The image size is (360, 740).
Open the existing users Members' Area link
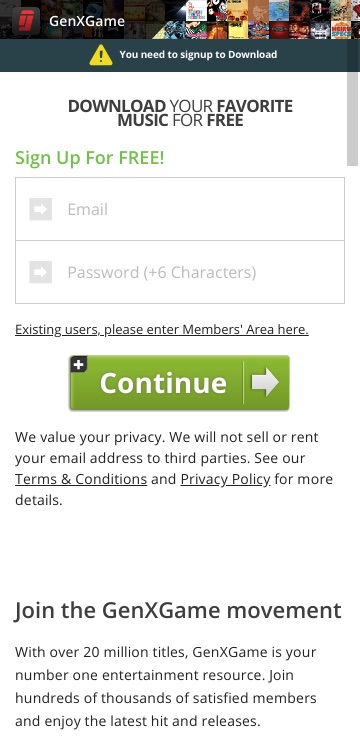pos(162,329)
